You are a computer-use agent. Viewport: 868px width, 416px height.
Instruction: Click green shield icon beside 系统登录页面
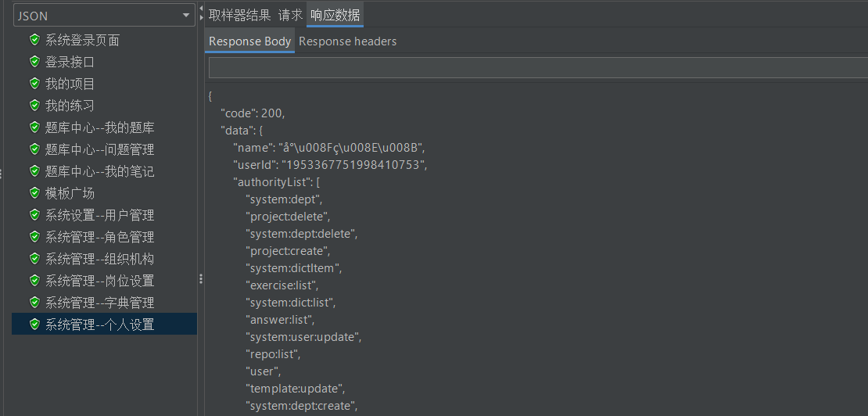35,40
